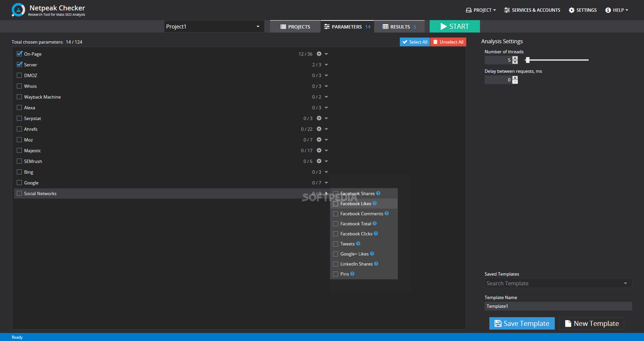
Task: Click the START button
Action: (x=454, y=26)
